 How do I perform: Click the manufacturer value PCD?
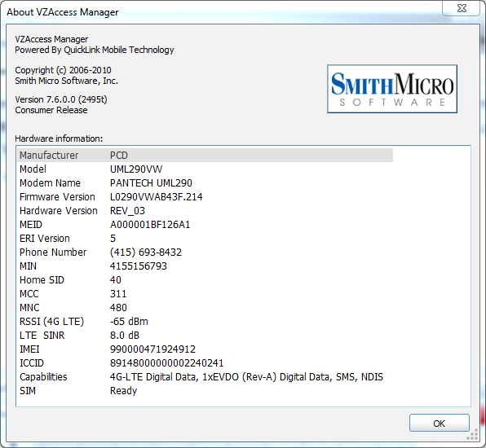coord(119,155)
